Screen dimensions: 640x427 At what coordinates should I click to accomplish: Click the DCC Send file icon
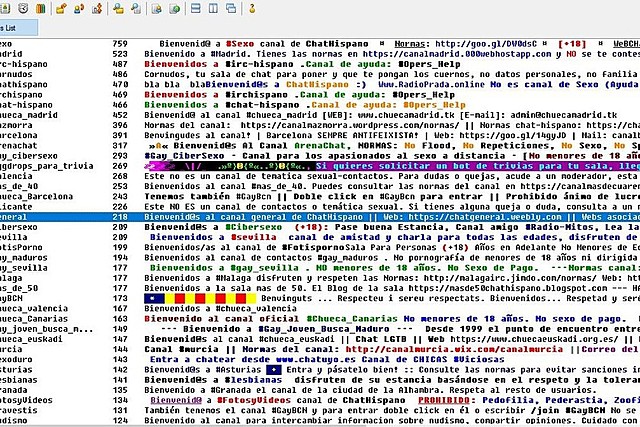[61, 8]
